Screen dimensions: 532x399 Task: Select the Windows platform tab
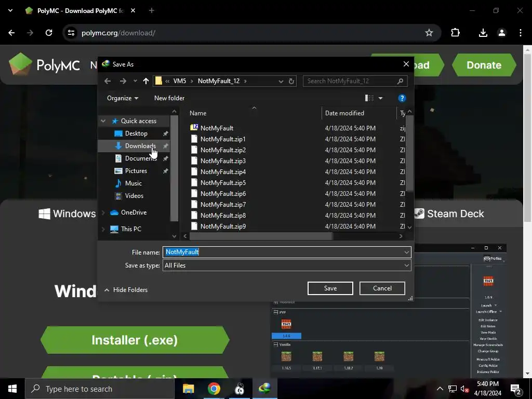[x=67, y=214]
